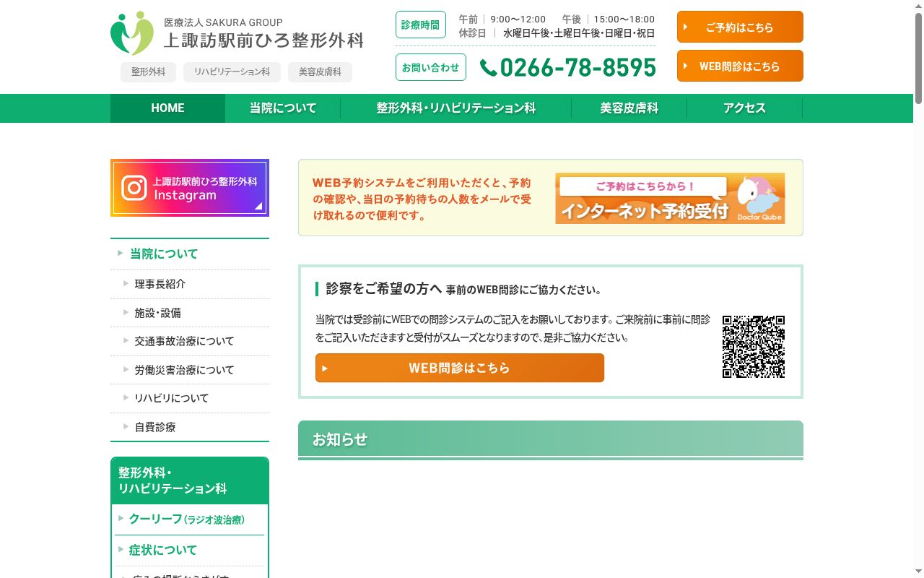Open リハビリについて in the sidebar
Screen dimensions: 924x578
(x=190, y=398)
